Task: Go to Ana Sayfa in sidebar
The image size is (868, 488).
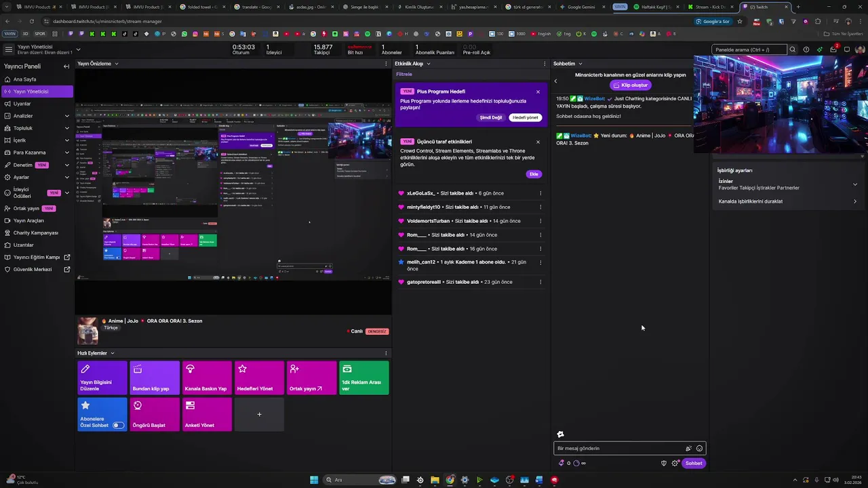Action: [x=37, y=79]
